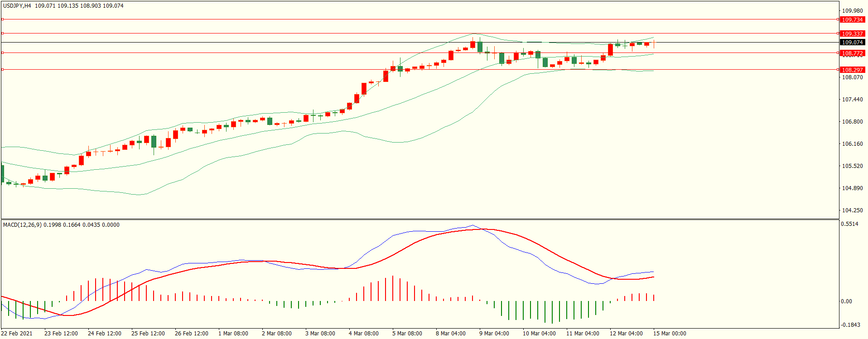The width and height of the screenshot is (868, 339).
Task: Click the -0.1843 MACD scale value
Action: [x=850, y=325]
